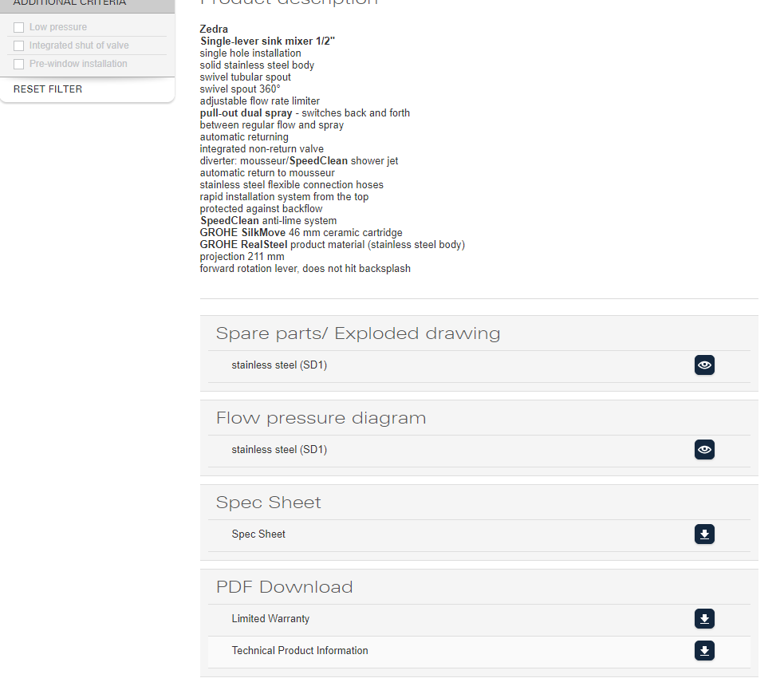View the spare parts exploded drawing eye icon
This screenshot has height=690, width=784.
click(x=704, y=365)
